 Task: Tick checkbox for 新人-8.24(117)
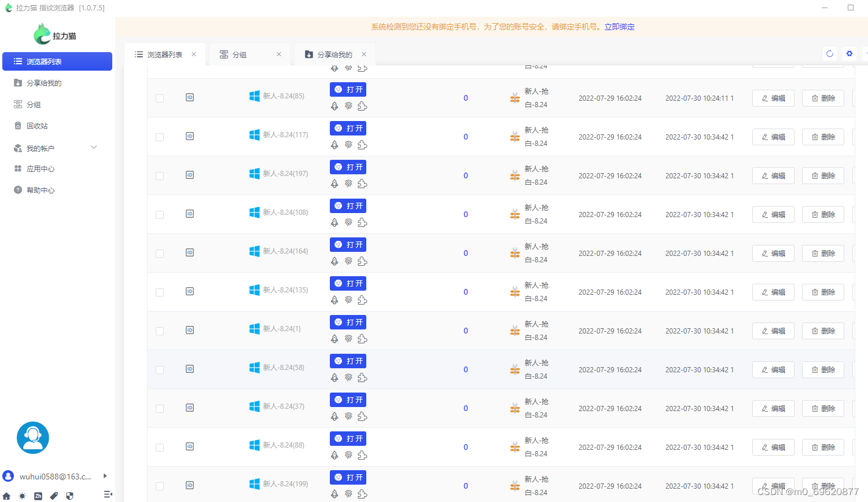pyautogui.click(x=160, y=137)
